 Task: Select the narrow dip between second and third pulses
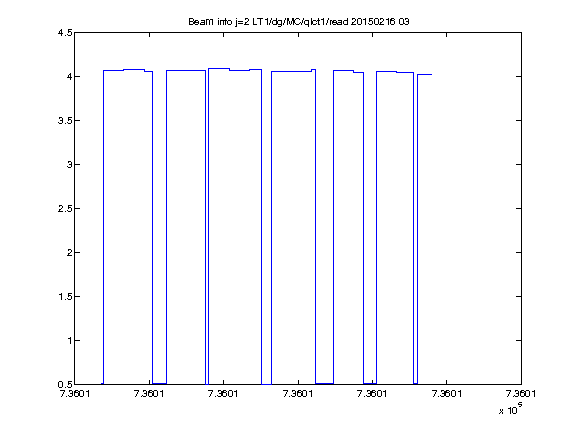(207, 227)
